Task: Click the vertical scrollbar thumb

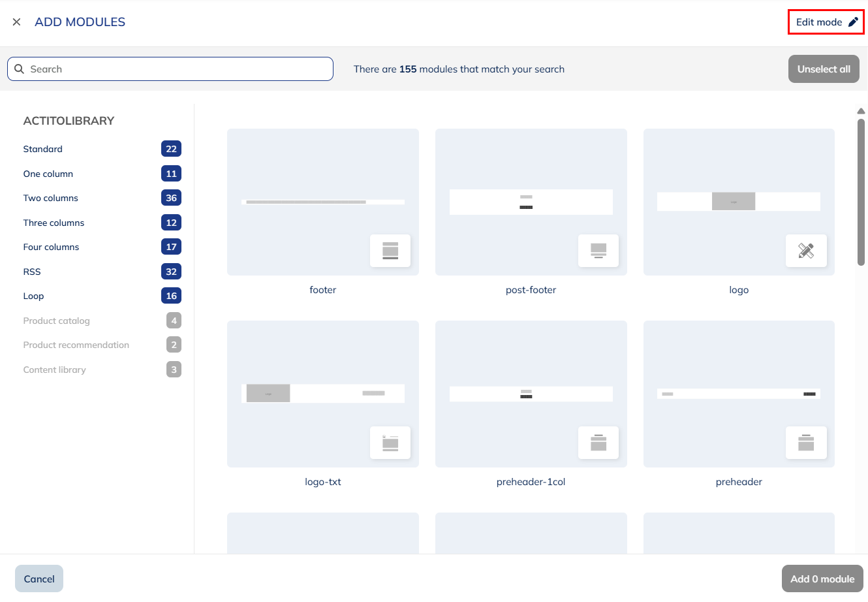Action: [861, 192]
